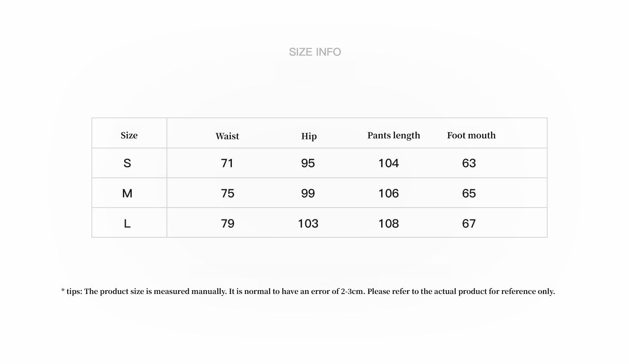Image resolution: width=629 pixels, height=364 pixels.
Task: Click the tips note about measurement error
Action: pos(308,291)
